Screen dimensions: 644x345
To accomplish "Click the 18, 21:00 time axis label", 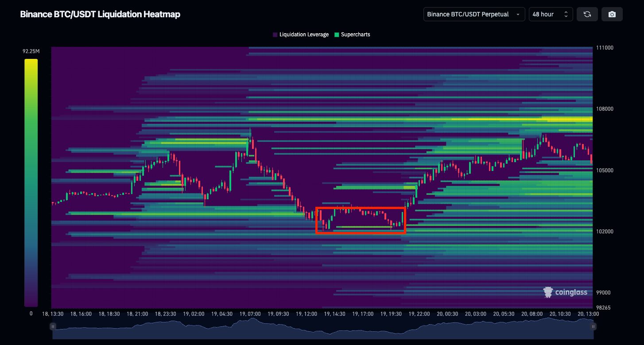I will pos(137,314).
